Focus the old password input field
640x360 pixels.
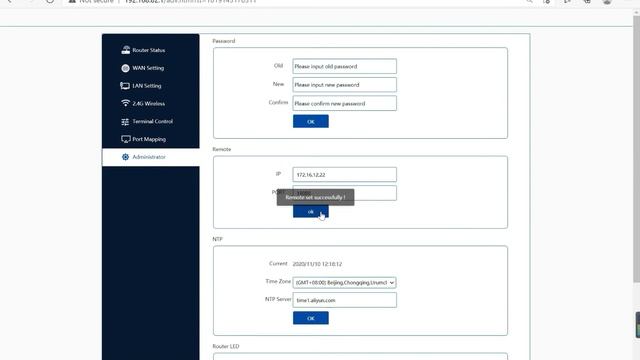tap(344, 66)
